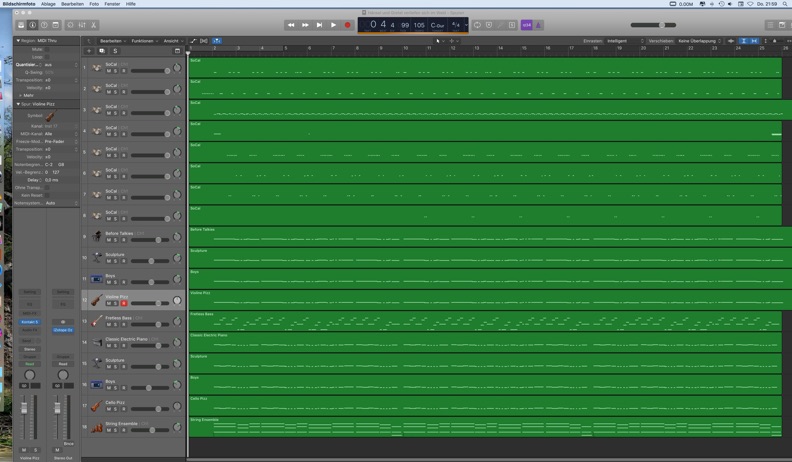Open the Fenster menu
Viewport: 792px width, 462px height.
(112, 4)
